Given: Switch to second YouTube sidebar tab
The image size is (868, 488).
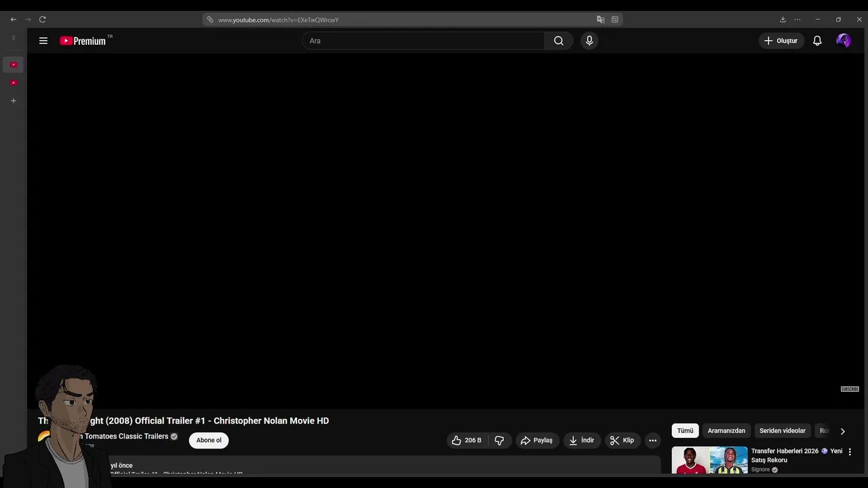Looking at the screenshot, I should pos(14,83).
